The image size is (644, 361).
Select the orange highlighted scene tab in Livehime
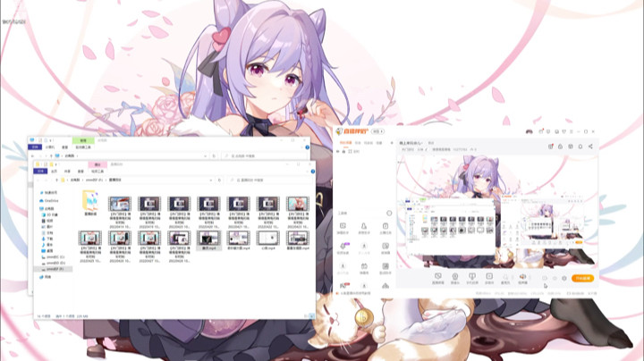click(345, 143)
